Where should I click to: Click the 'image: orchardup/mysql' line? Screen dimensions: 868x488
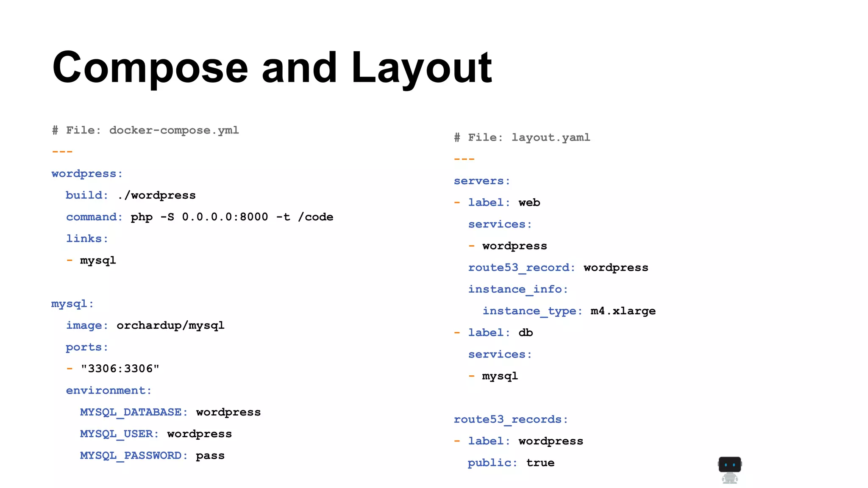145,325
